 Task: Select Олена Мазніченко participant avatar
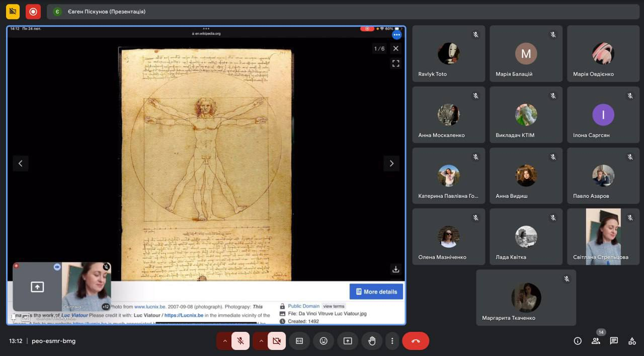pyautogui.click(x=449, y=236)
